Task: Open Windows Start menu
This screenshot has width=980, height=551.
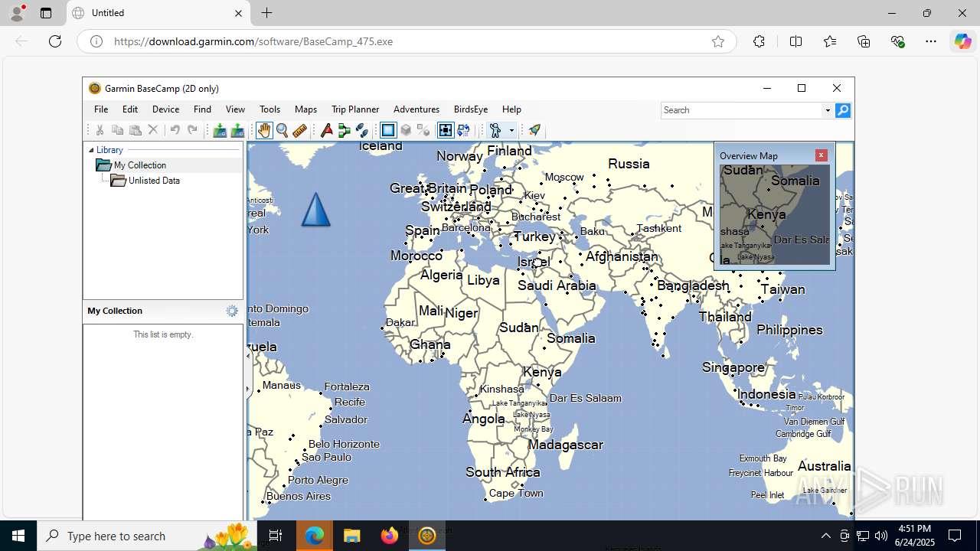Action: (x=18, y=536)
